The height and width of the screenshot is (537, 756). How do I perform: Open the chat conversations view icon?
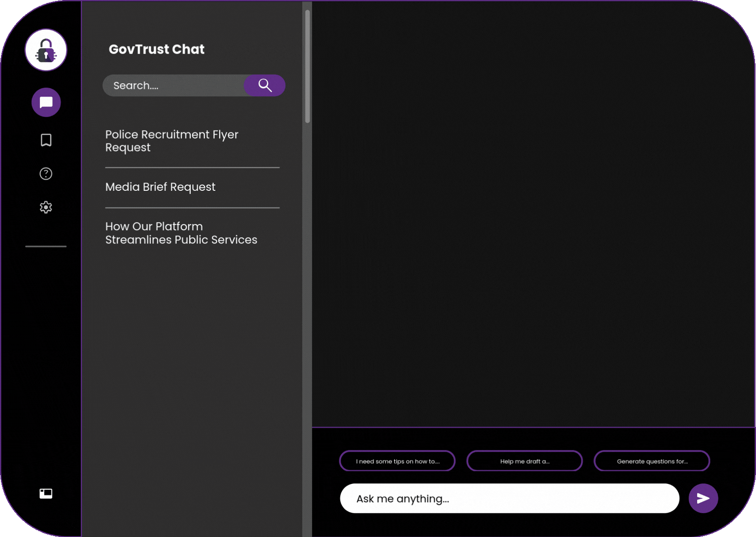[x=46, y=102]
